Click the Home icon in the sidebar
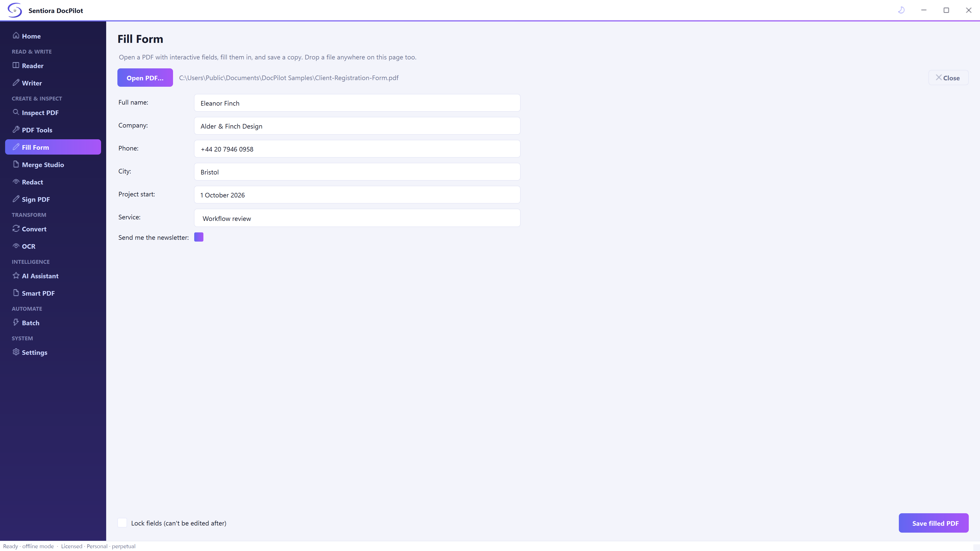 point(16,36)
